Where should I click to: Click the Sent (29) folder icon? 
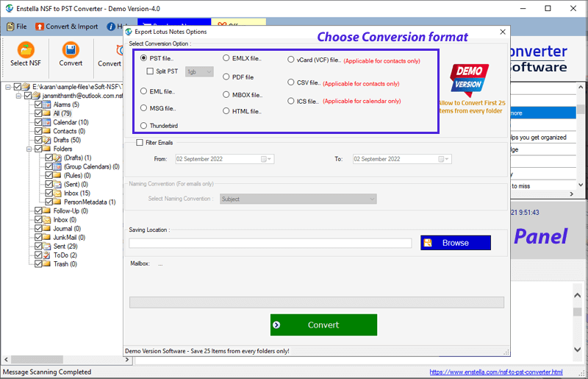pos(46,246)
